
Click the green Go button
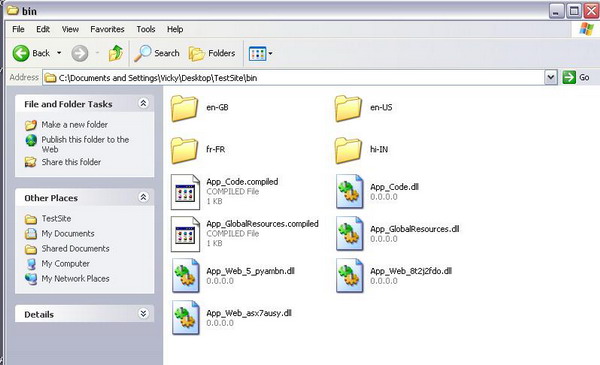point(576,77)
